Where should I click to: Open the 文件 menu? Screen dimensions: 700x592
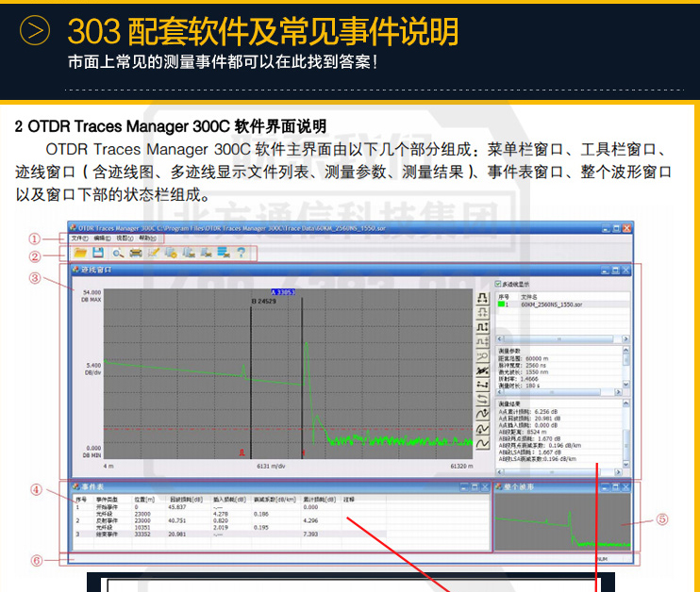click(x=79, y=238)
